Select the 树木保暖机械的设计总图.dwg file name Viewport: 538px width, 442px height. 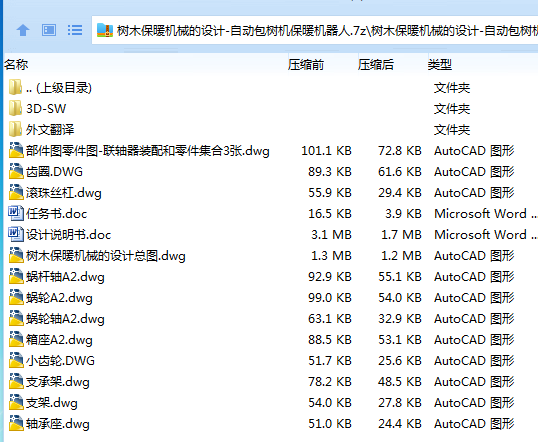tap(106, 256)
